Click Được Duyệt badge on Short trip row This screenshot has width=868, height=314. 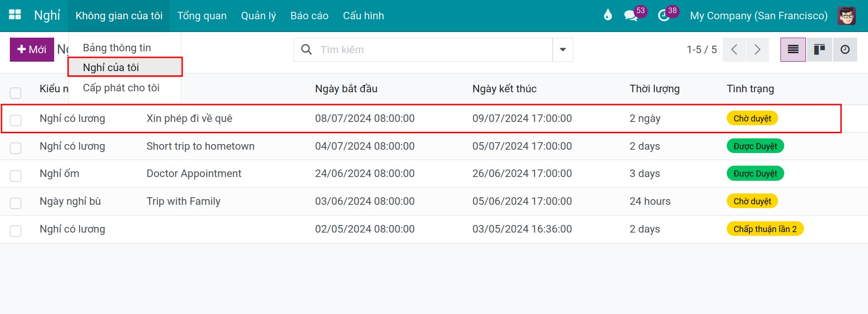point(755,146)
